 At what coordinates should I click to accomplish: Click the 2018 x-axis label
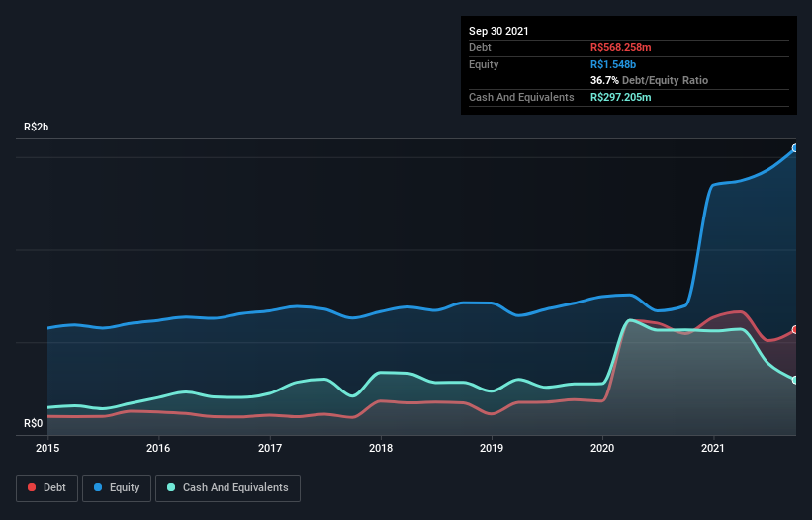(x=381, y=448)
